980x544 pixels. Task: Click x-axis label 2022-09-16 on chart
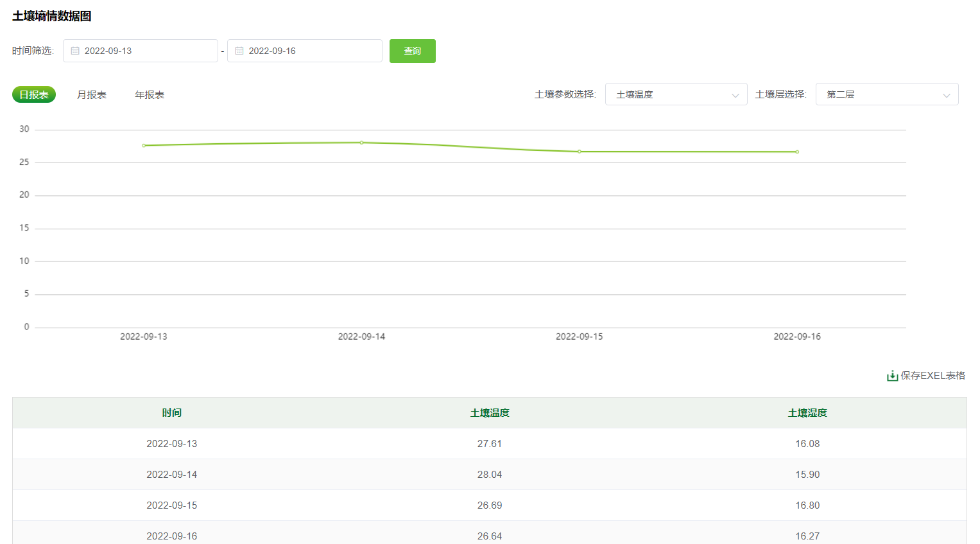(797, 337)
